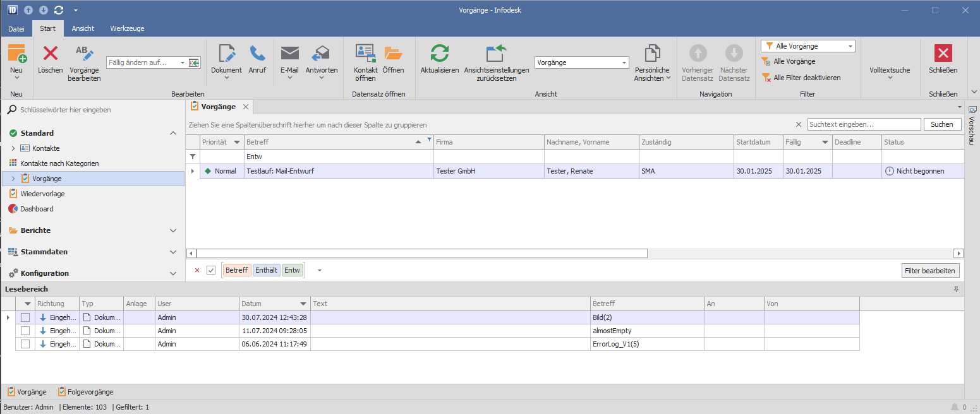Click the Suchtext eingeben search field
The image size is (980, 414).
(863, 124)
